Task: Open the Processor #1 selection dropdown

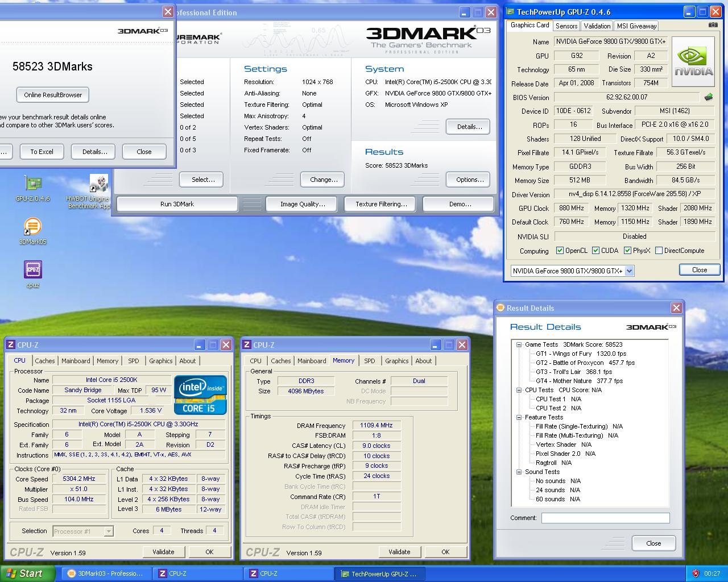Action: pyautogui.click(x=108, y=531)
